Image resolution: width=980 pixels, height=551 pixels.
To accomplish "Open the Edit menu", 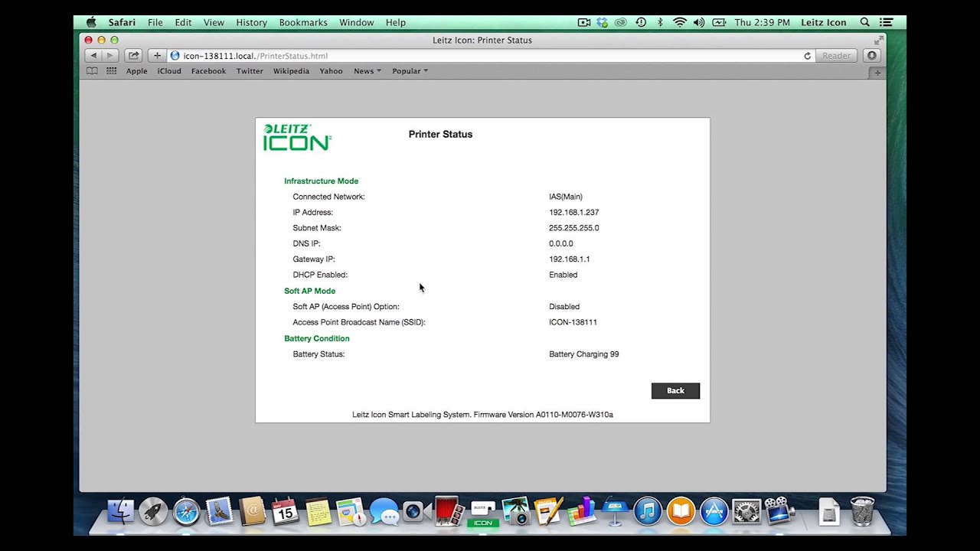I will pos(183,22).
